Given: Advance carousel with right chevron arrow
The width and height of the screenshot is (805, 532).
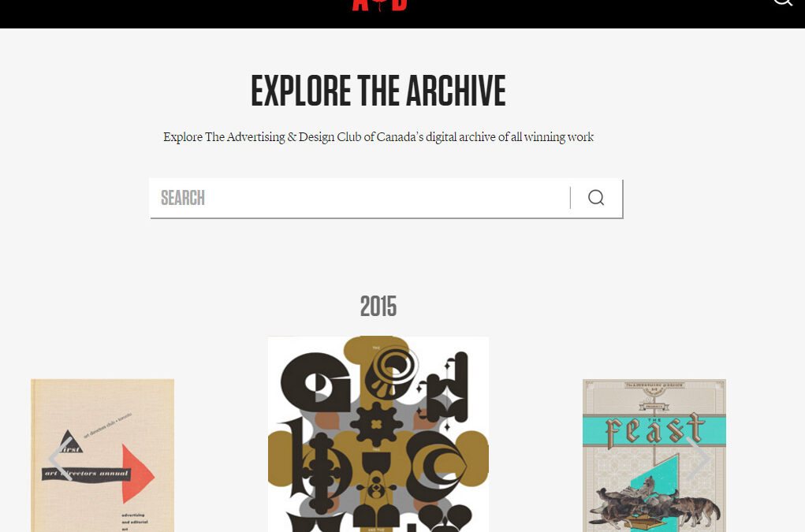Looking at the screenshot, I should coord(698,459).
